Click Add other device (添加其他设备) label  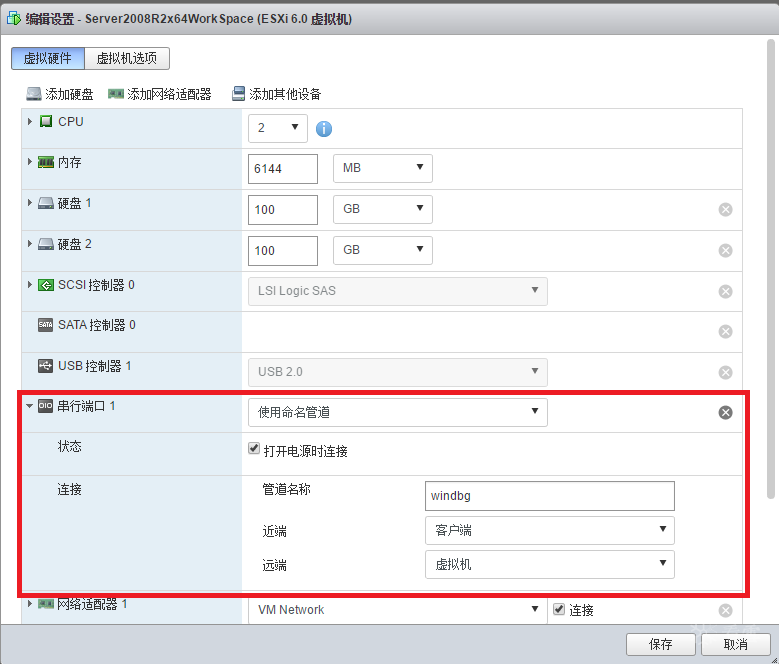[x=285, y=94]
